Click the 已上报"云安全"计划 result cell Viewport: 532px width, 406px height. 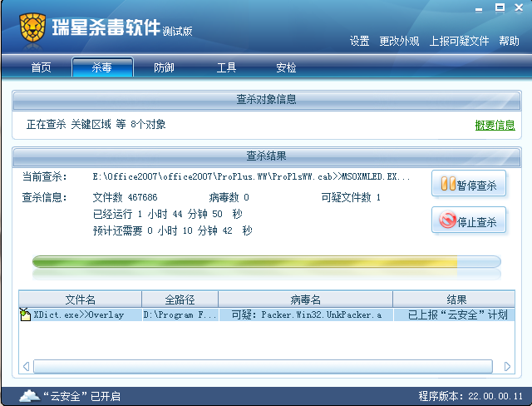[x=456, y=314]
